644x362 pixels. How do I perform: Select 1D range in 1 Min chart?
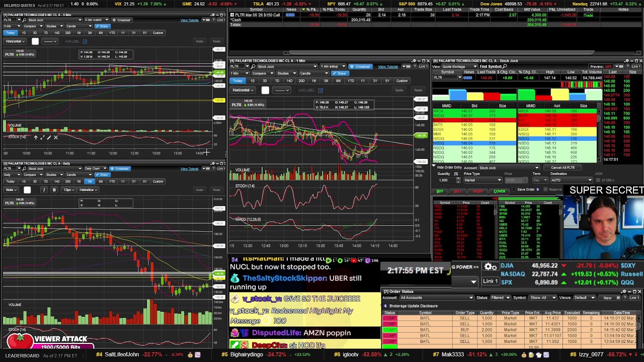coord(252,80)
